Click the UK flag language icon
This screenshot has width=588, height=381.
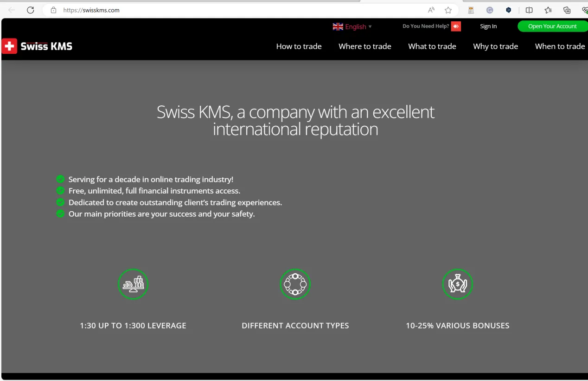pyautogui.click(x=338, y=27)
